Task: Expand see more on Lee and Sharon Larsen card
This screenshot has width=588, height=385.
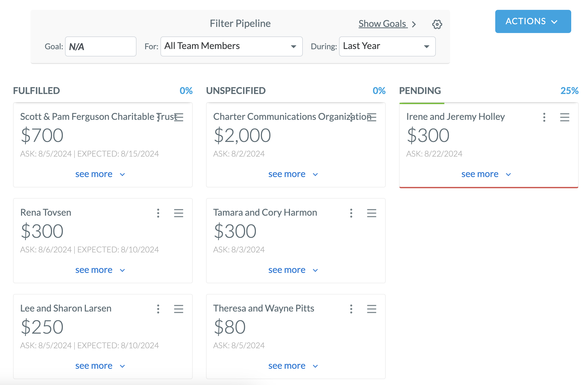Action: 100,366
